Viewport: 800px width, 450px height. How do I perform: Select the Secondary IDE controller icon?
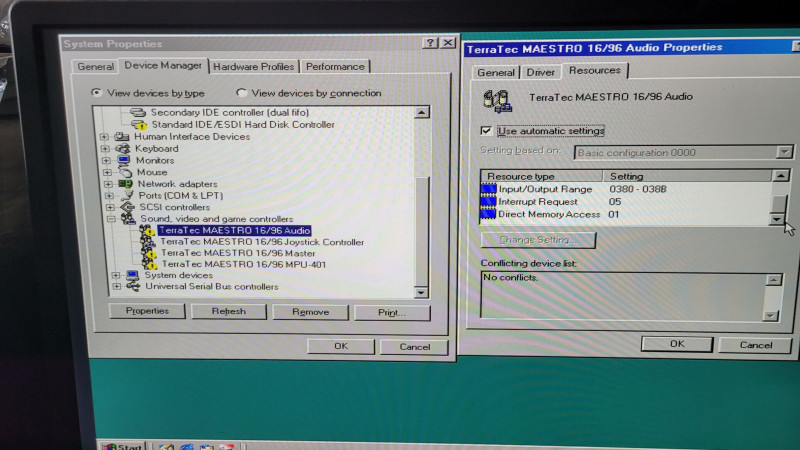tap(138, 112)
